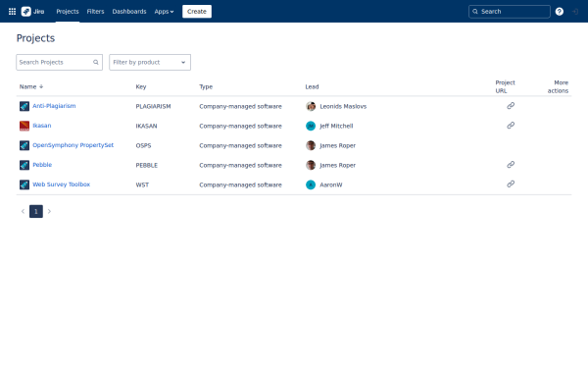Viewport: 588px width, 368px height.
Task: Go to the next page arrow
Action: [x=49, y=211]
